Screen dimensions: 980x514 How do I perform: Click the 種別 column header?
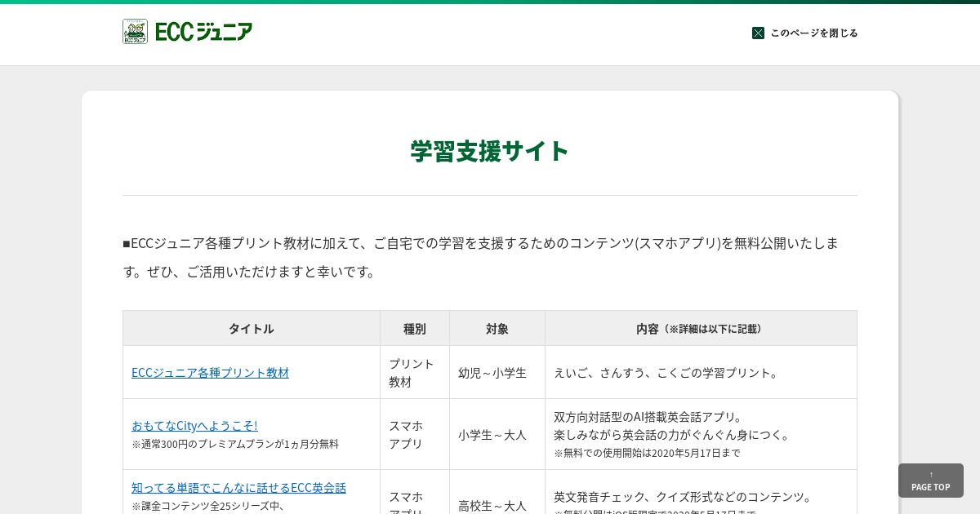[415, 328]
